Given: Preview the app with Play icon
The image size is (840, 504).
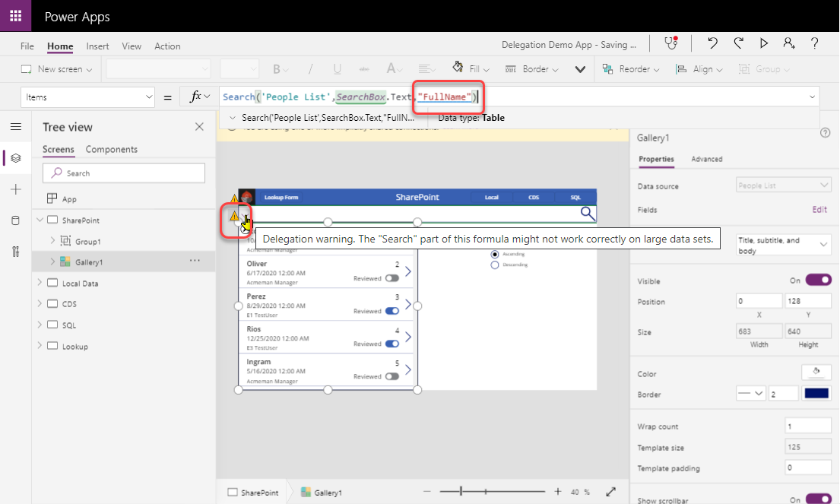Looking at the screenshot, I should [764, 43].
